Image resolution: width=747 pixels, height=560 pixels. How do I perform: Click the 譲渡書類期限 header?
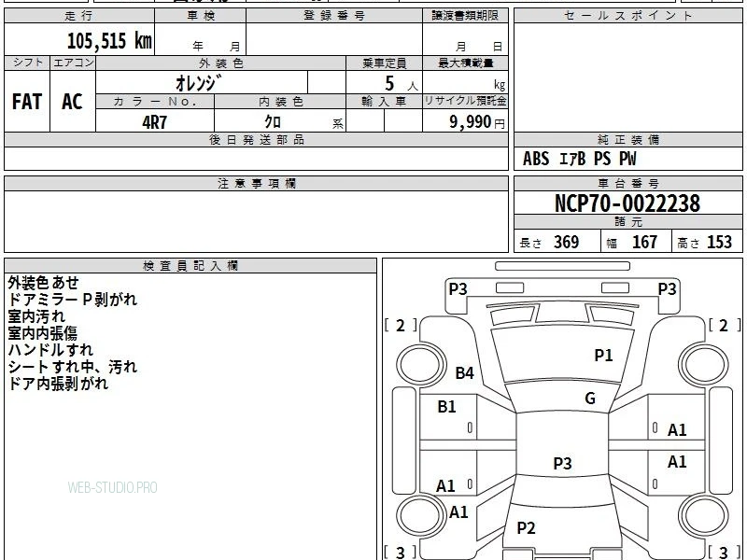click(465, 16)
